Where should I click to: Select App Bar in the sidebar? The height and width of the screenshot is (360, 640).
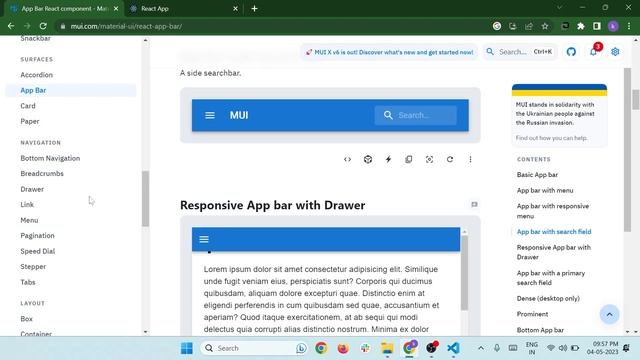click(71, 90)
